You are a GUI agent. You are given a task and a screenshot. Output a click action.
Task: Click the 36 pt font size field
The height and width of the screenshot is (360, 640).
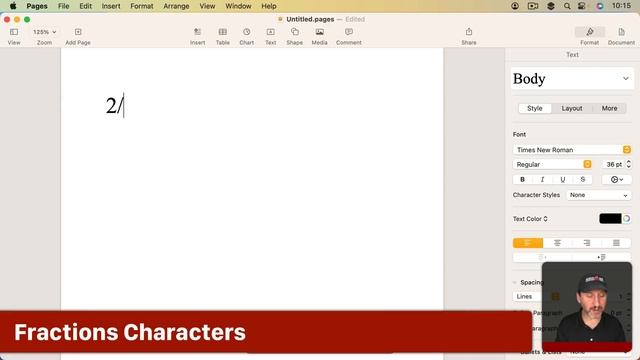613,164
